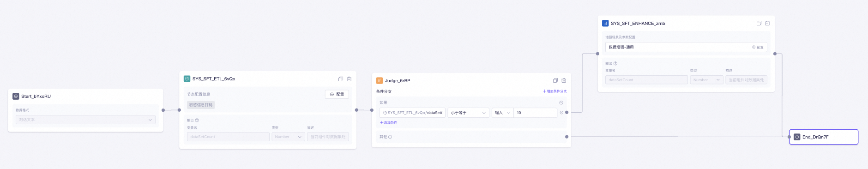
Task: Remove the 如果 branch with minus icon
Action: pyautogui.click(x=561, y=103)
